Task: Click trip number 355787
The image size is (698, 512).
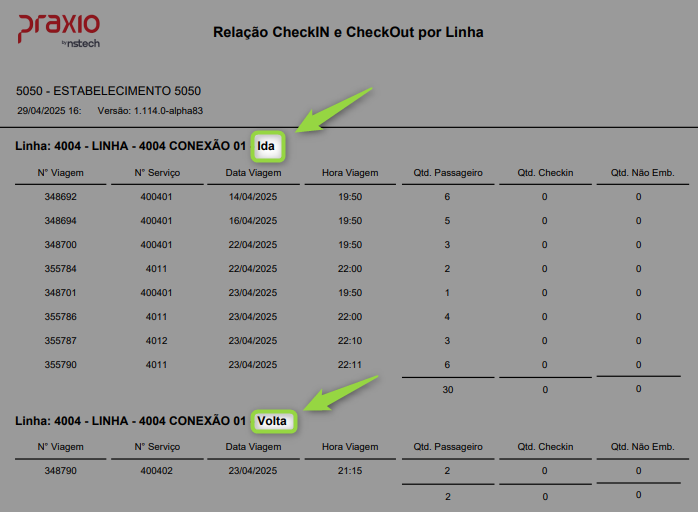Action: point(61,341)
